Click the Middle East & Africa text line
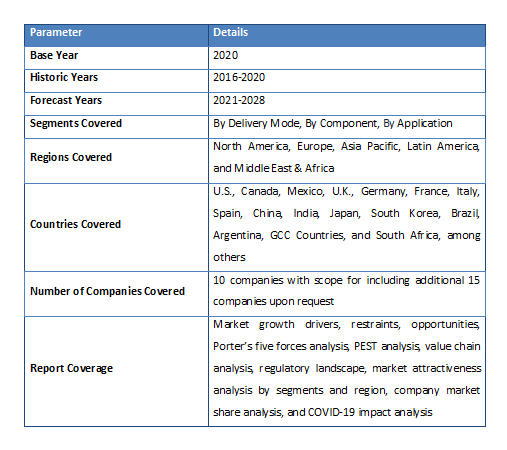This screenshot has height=450, width=507. 273,168
